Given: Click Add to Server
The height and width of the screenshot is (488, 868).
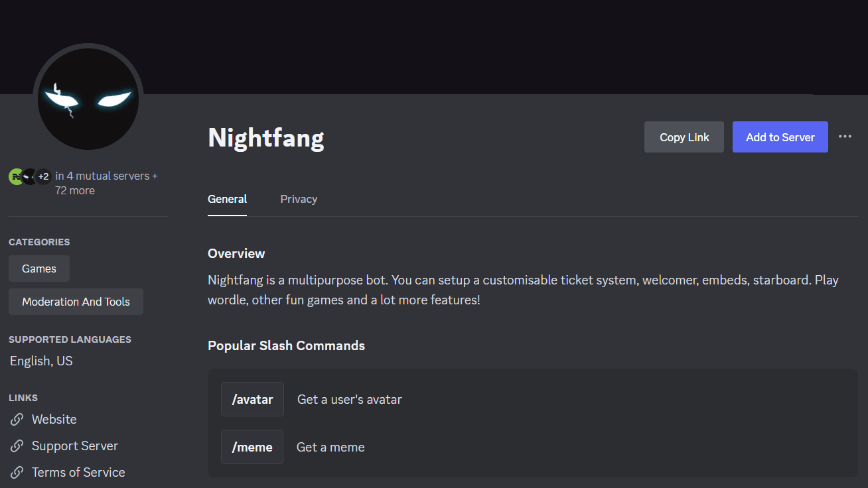Looking at the screenshot, I should coord(780,137).
